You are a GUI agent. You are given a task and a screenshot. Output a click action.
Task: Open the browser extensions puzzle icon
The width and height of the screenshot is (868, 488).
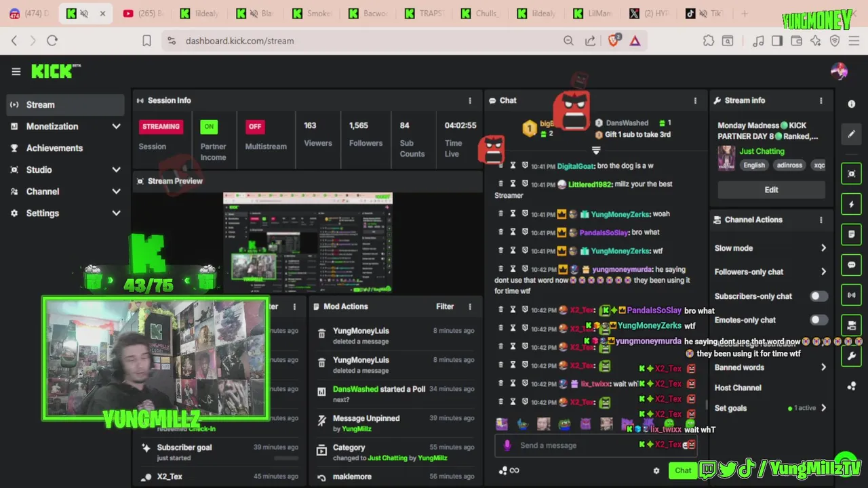click(x=709, y=41)
